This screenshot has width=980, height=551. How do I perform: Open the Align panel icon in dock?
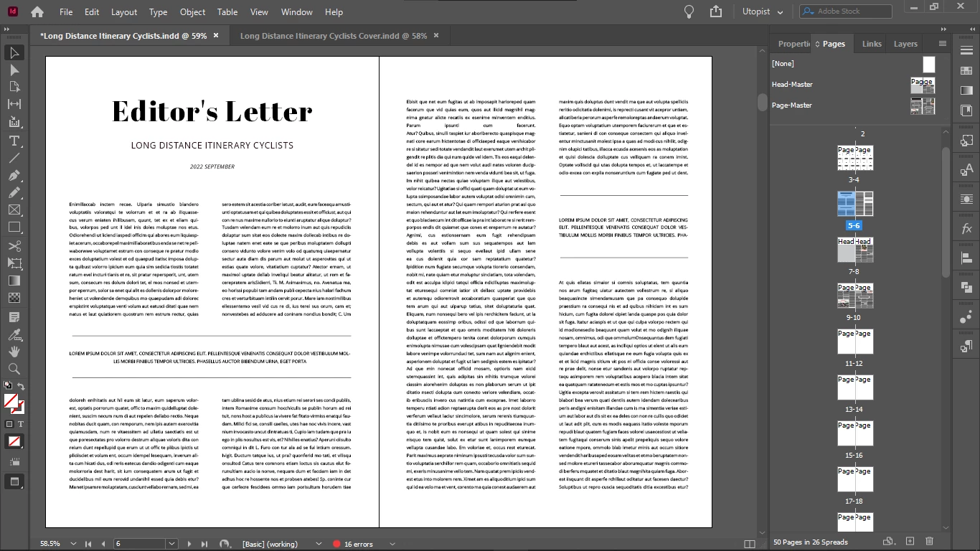(x=967, y=258)
